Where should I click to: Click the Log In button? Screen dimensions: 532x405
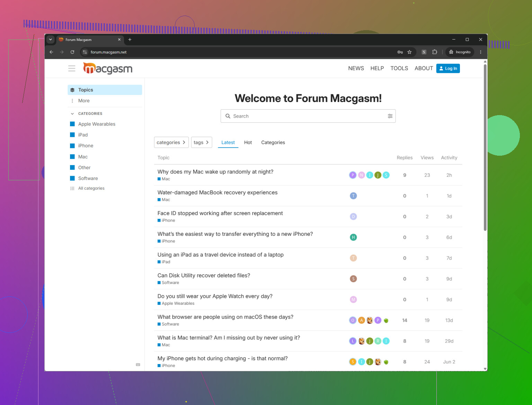pos(448,68)
